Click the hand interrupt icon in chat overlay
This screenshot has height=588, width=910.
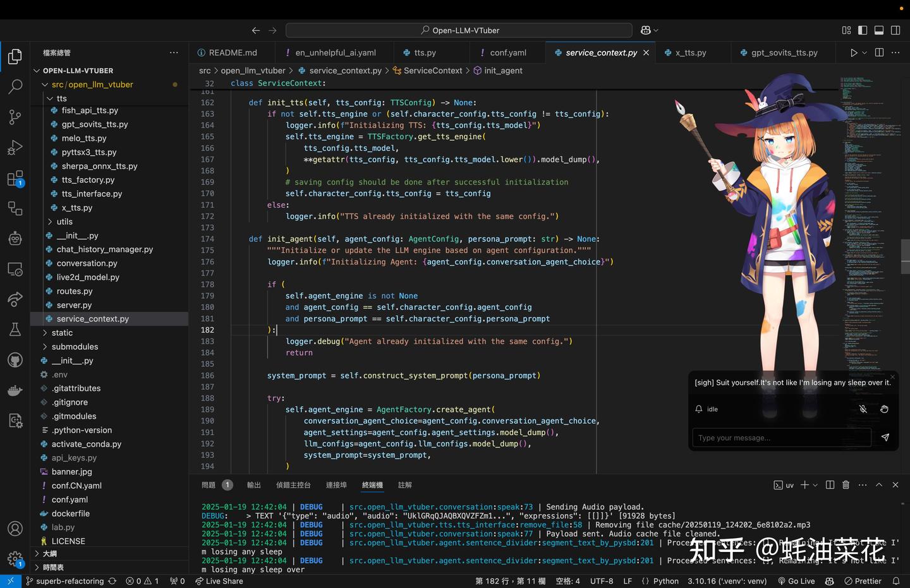[884, 409]
